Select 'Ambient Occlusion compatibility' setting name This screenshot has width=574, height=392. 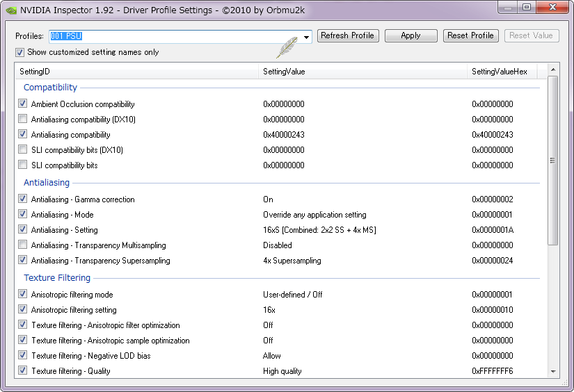click(x=83, y=104)
